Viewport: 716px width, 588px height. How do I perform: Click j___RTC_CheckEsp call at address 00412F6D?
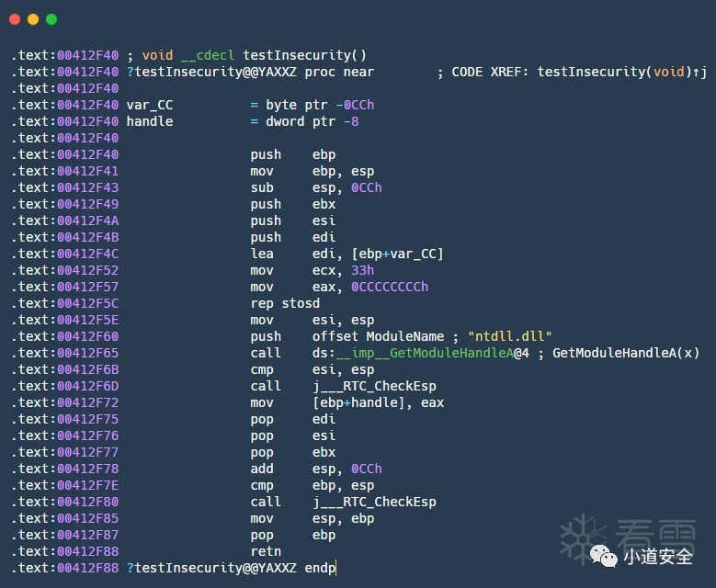(x=374, y=386)
